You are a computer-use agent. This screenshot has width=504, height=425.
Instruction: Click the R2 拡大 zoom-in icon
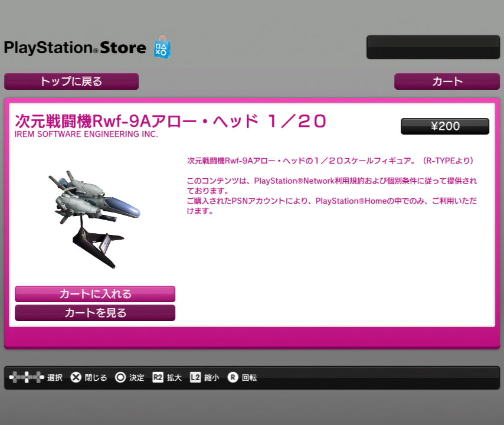(158, 377)
